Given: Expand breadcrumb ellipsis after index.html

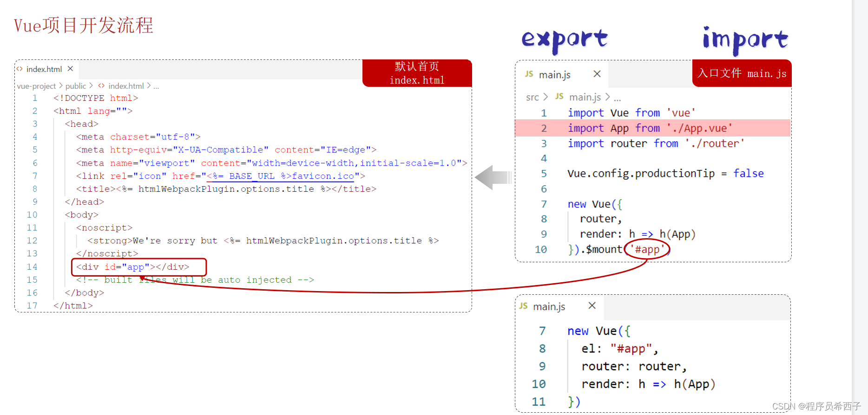Looking at the screenshot, I should (x=156, y=86).
